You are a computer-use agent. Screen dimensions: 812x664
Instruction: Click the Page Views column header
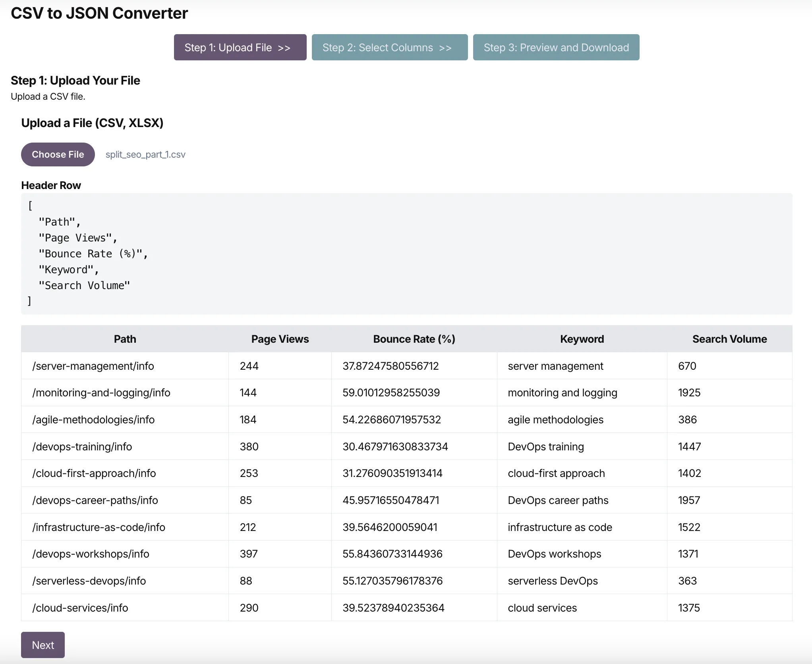click(280, 339)
